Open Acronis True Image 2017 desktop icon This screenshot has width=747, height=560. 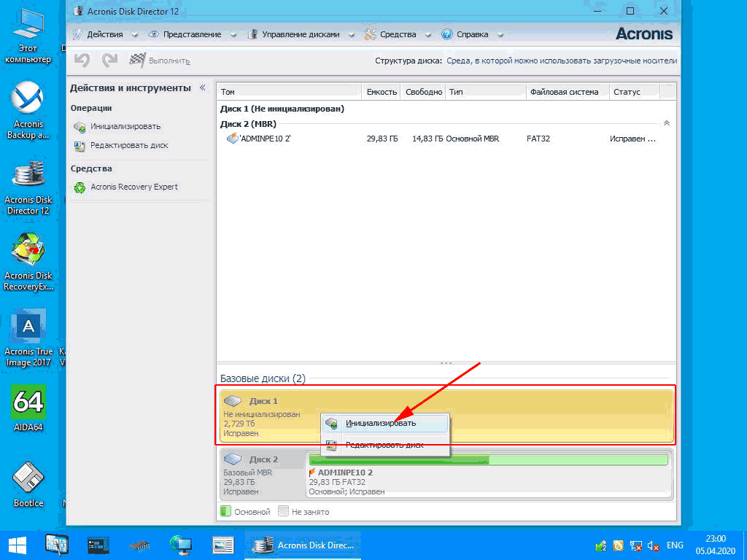(x=28, y=338)
